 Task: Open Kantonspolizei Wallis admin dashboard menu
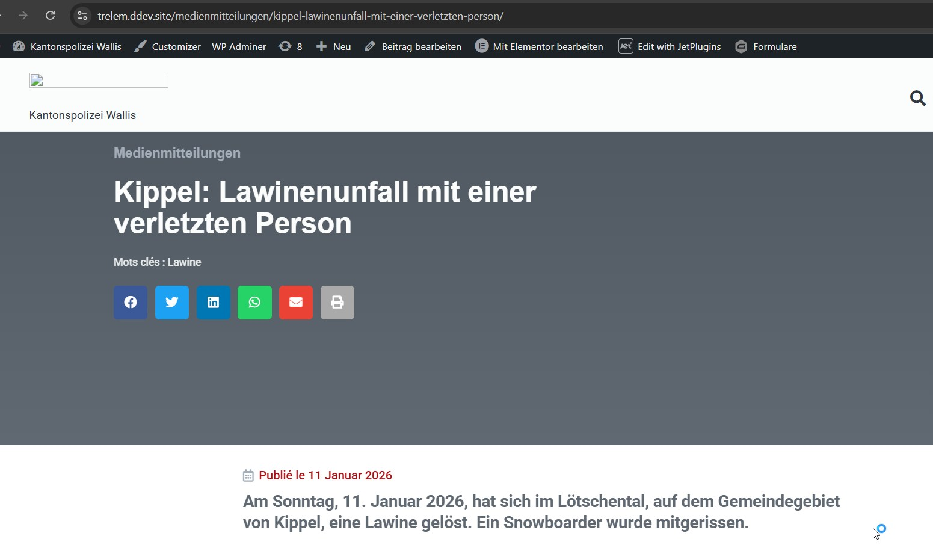pos(67,46)
